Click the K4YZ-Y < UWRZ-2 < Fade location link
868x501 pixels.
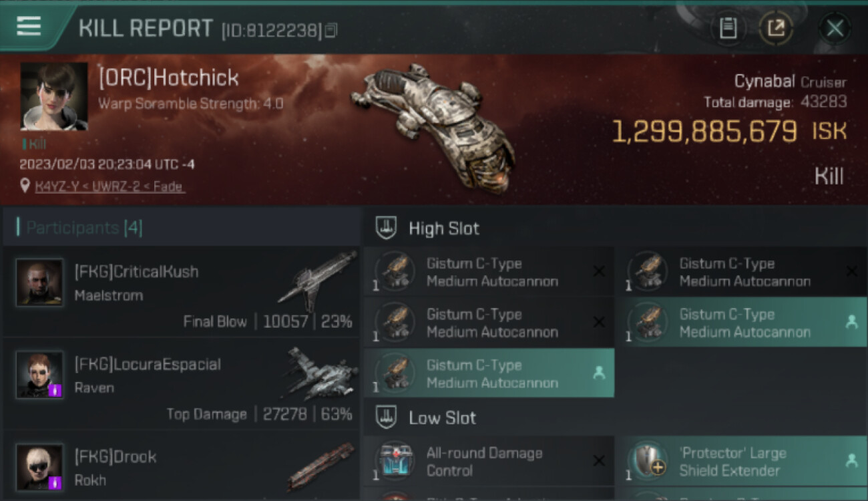(x=110, y=186)
